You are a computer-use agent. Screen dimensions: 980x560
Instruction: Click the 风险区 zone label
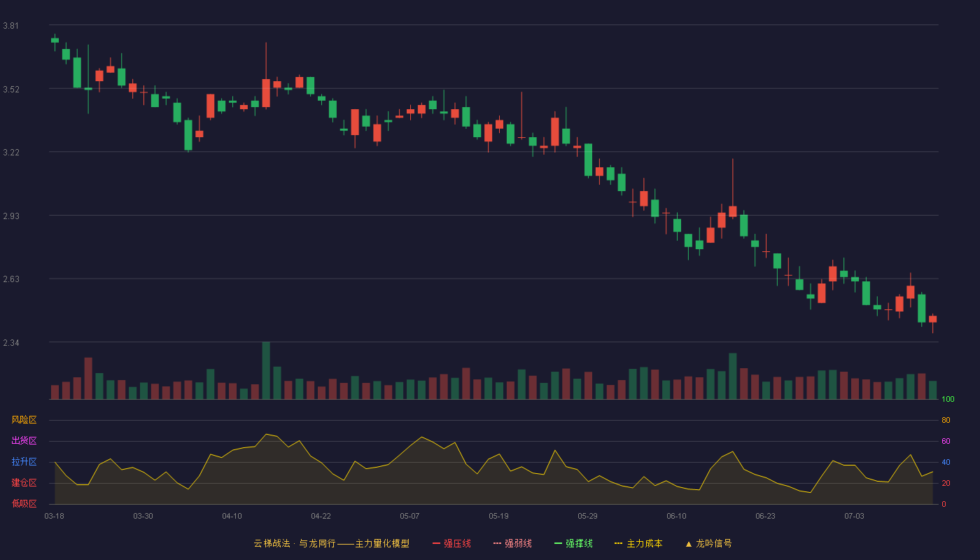point(24,420)
